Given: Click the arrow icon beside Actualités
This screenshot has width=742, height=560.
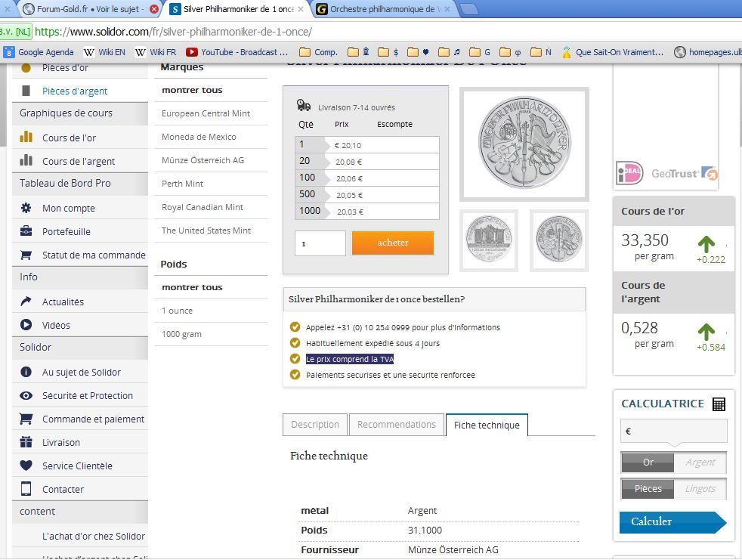Looking at the screenshot, I should [26, 301].
